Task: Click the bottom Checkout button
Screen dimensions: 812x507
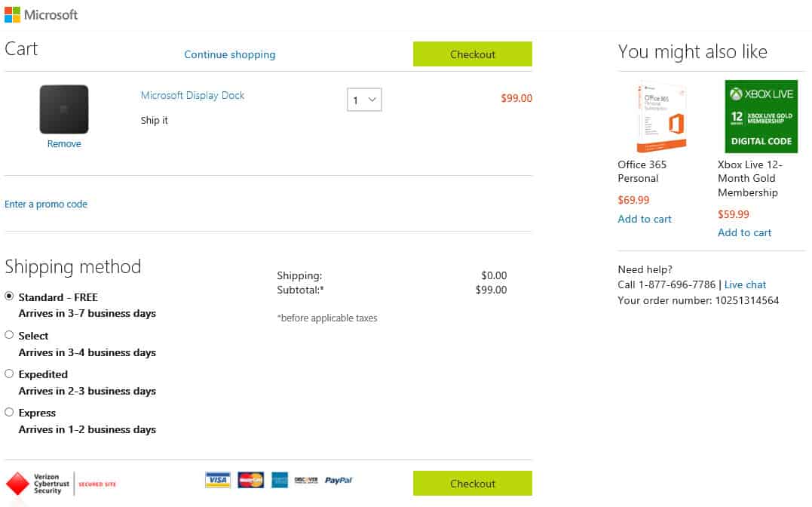Action: pos(472,483)
